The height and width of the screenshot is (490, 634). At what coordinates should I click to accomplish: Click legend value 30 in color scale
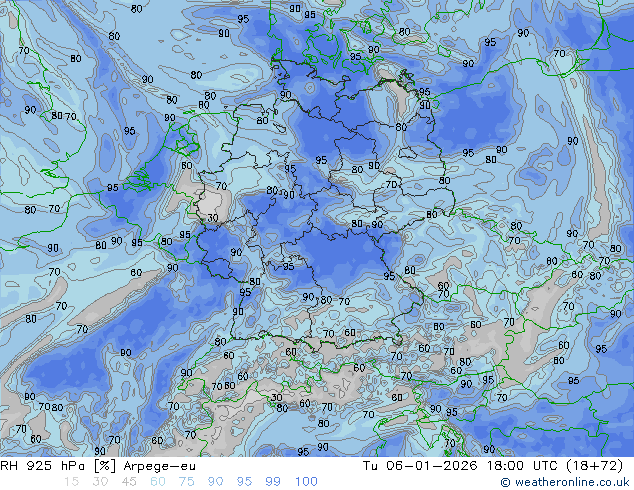tap(100, 482)
